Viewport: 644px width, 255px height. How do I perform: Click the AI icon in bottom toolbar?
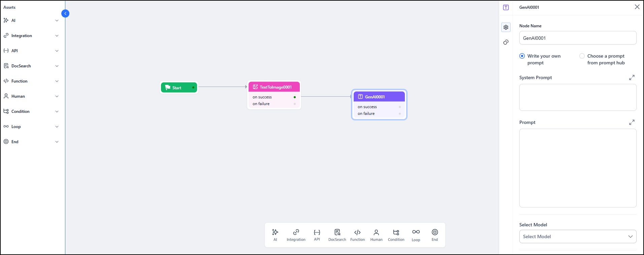pyautogui.click(x=275, y=235)
